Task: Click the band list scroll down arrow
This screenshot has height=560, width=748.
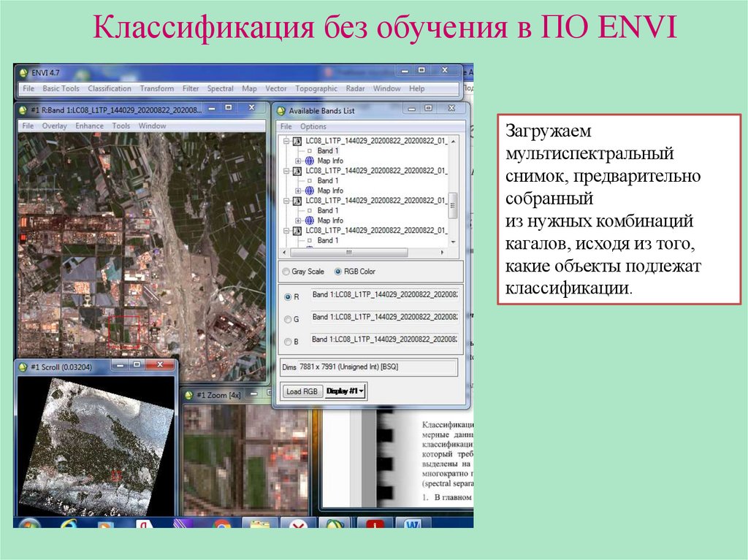Action: coord(453,242)
